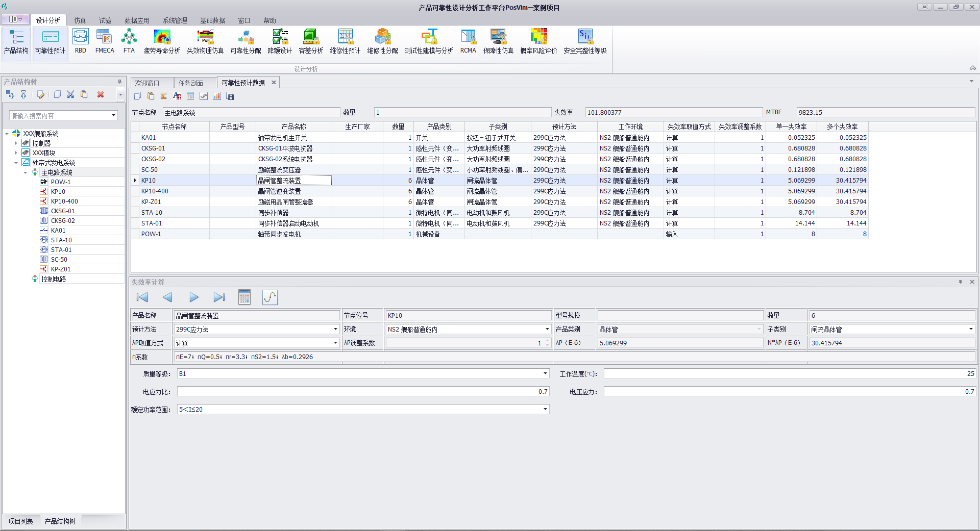The height and width of the screenshot is (531, 980).
Task: Launch 疲劳寿命分析 from the ribbon
Action: pos(162,41)
